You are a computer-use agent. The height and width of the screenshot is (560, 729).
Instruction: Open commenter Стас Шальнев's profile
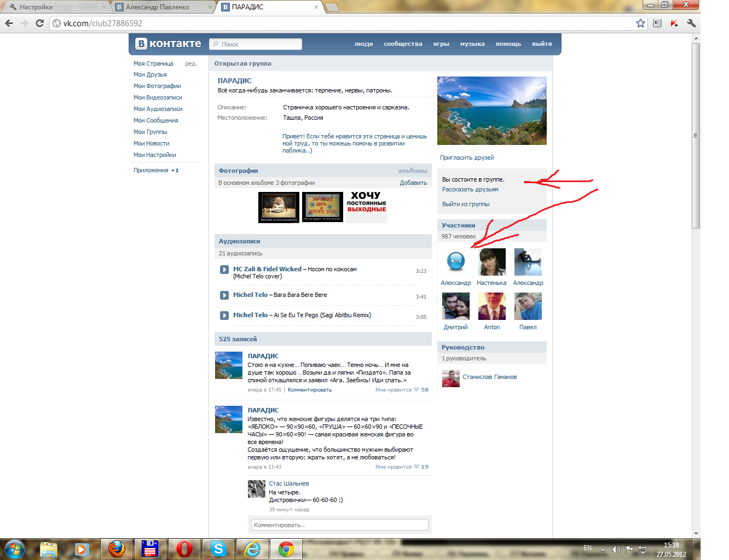tap(288, 483)
